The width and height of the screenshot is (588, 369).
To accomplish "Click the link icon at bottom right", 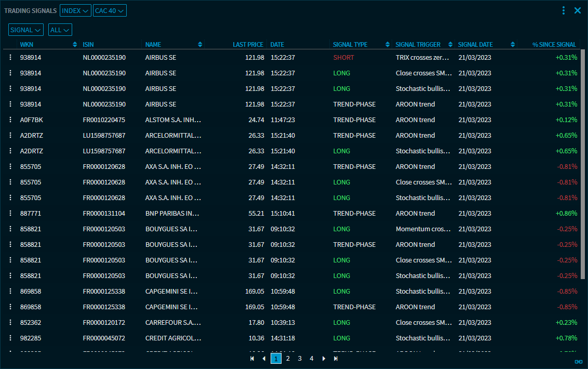I will point(578,362).
